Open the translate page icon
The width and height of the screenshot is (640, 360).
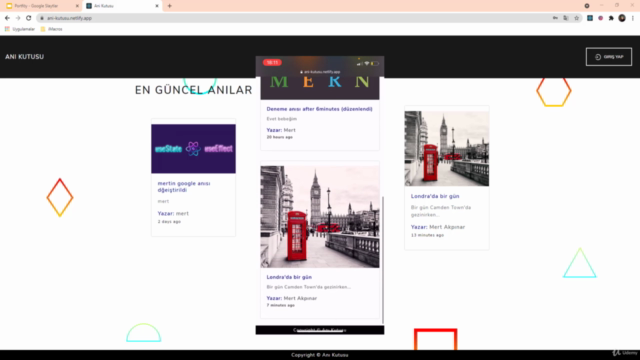tap(566, 18)
